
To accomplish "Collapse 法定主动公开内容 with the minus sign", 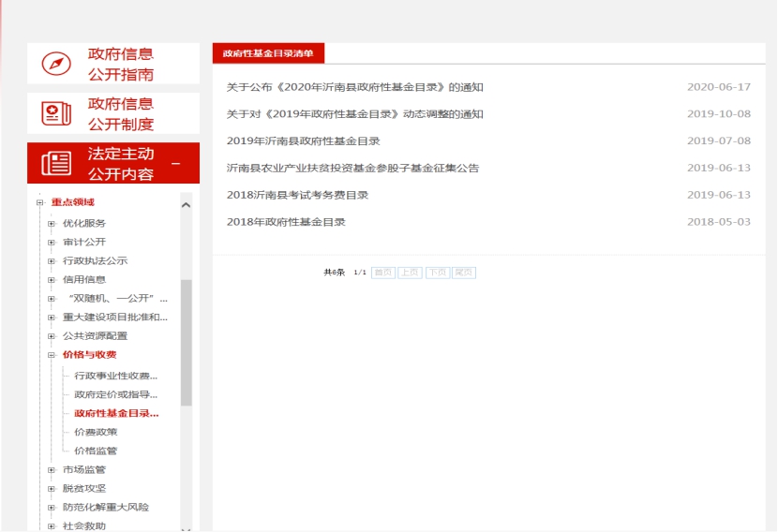I will [175, 163].
